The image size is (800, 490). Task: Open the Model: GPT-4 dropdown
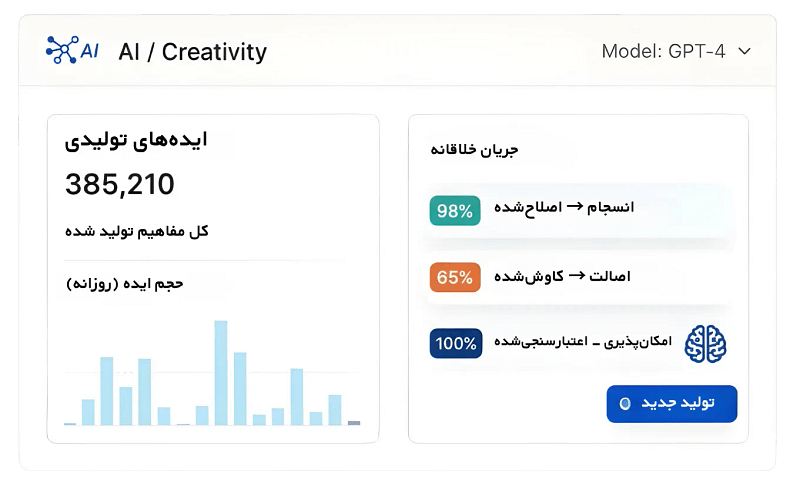click(x=675, y=51)
